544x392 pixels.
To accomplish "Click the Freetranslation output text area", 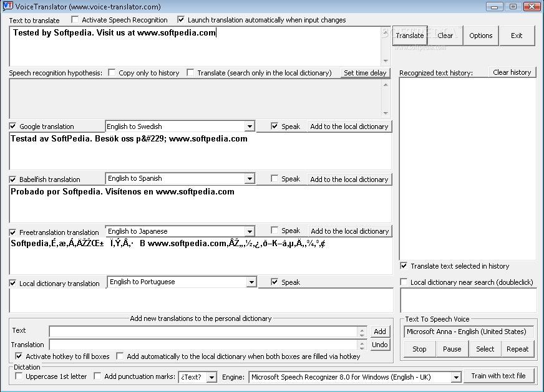I will 201,256.
